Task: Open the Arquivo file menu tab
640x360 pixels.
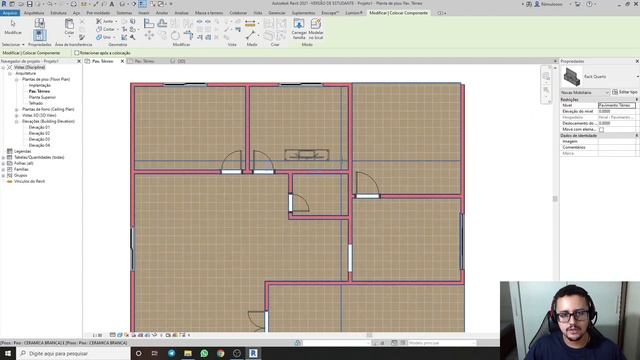Action: (10, 13)
